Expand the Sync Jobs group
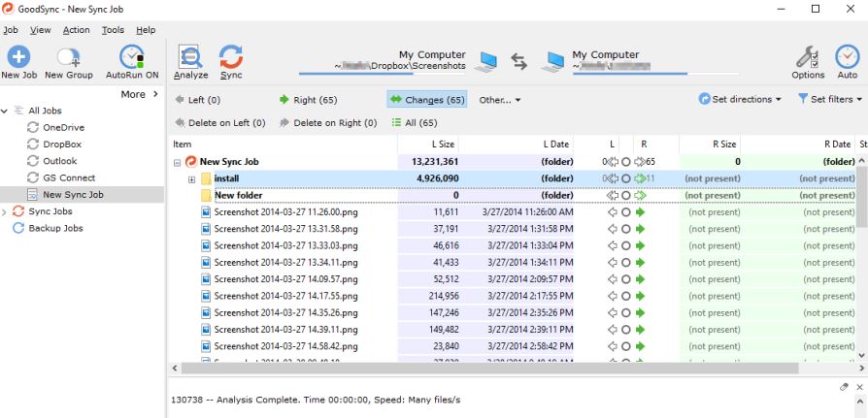868x418 pixels. [5, 211]
